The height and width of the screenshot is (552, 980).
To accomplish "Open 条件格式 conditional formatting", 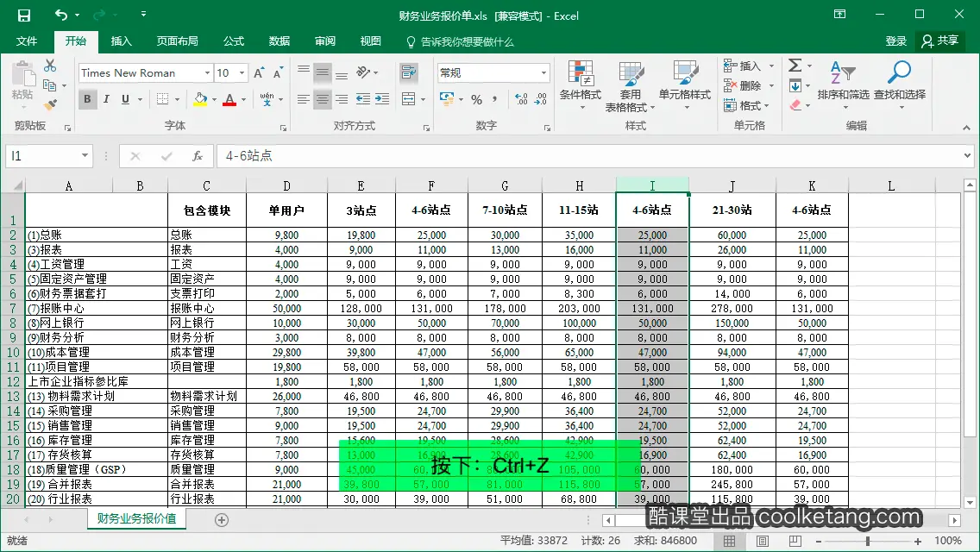I will (580, 85).
